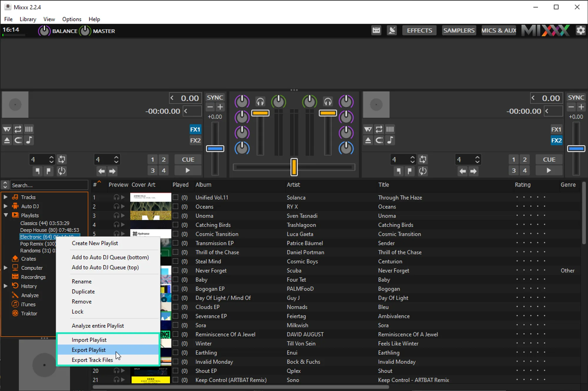Click left deck headphone cue icon
588x391 pixels.
point(260,102)
